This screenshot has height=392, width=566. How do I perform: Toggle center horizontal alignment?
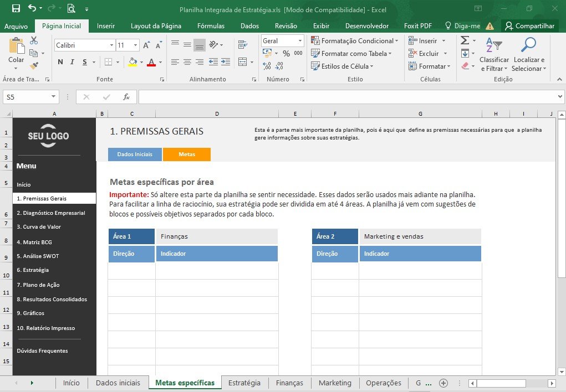[187, 62]
